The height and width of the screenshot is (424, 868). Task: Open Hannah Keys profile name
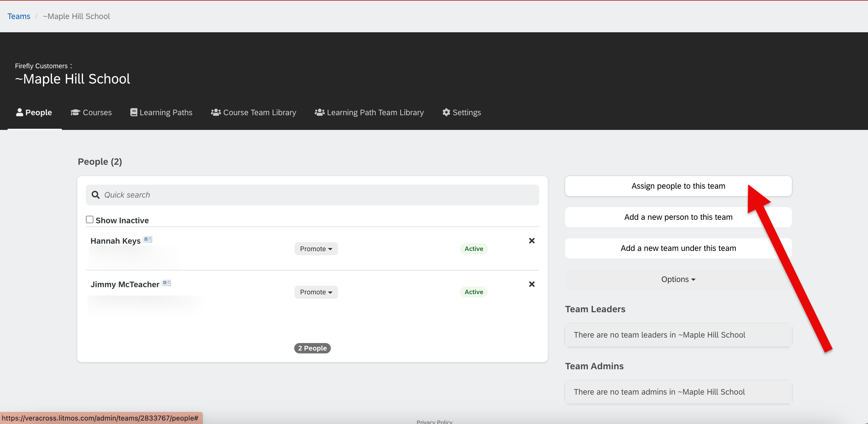click(x=116, y=241)
